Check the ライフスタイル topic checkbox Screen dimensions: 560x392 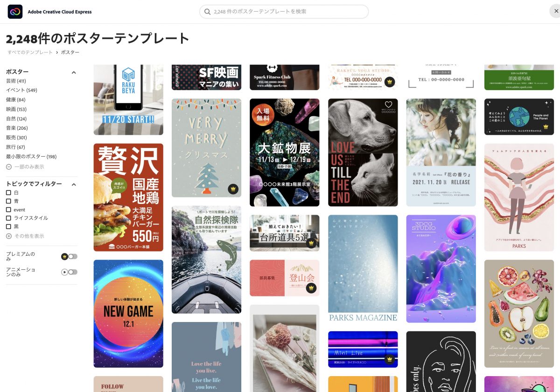tap(8, 218)
